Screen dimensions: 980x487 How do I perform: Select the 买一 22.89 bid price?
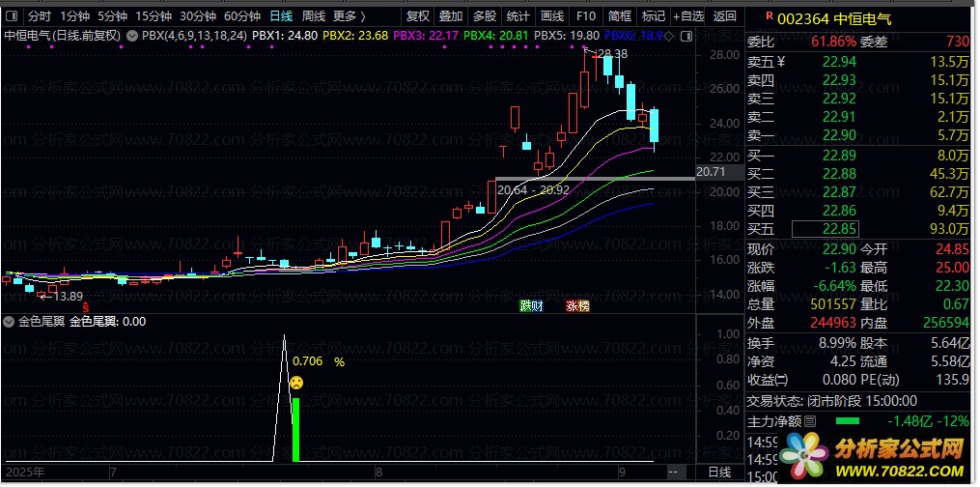839,155
